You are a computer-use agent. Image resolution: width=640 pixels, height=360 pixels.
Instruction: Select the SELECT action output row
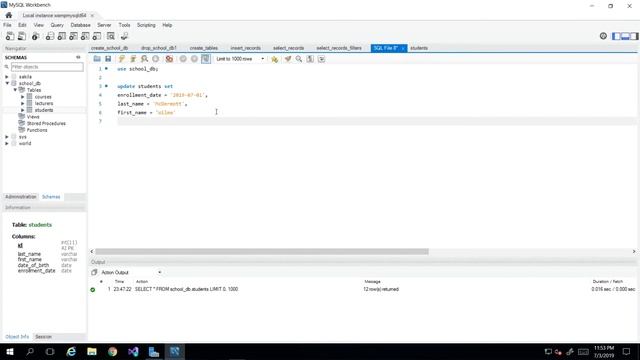363,289
